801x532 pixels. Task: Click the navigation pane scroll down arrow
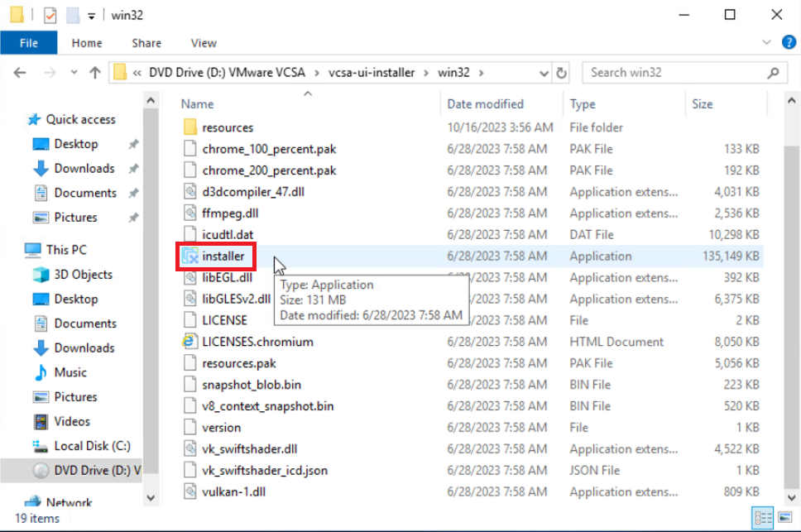[151, 497]
